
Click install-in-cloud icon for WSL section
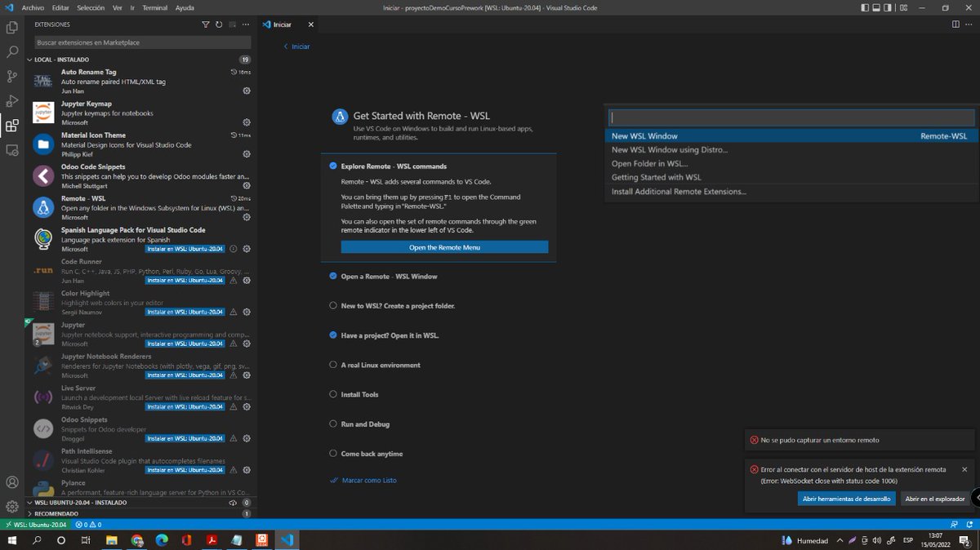coord(234,503)
